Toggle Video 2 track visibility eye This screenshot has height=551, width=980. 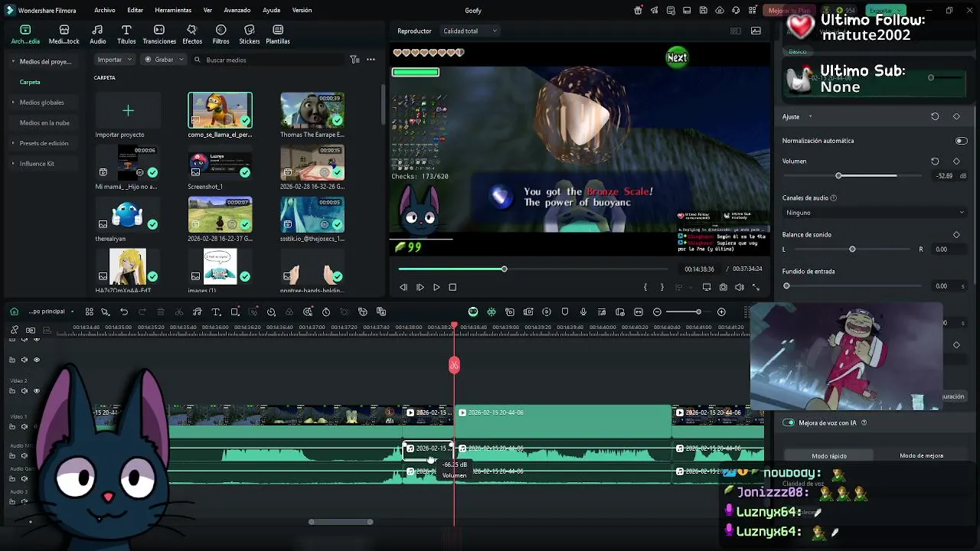click(x=36, y=391)
